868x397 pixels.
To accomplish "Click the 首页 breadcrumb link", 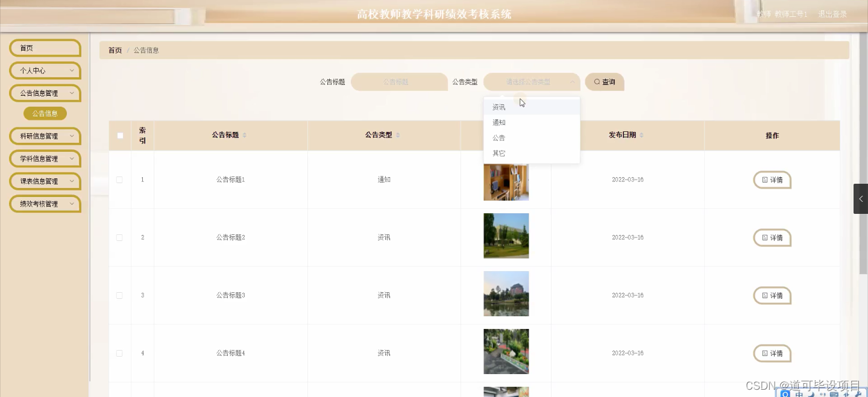I will click(x=115, y=51).
